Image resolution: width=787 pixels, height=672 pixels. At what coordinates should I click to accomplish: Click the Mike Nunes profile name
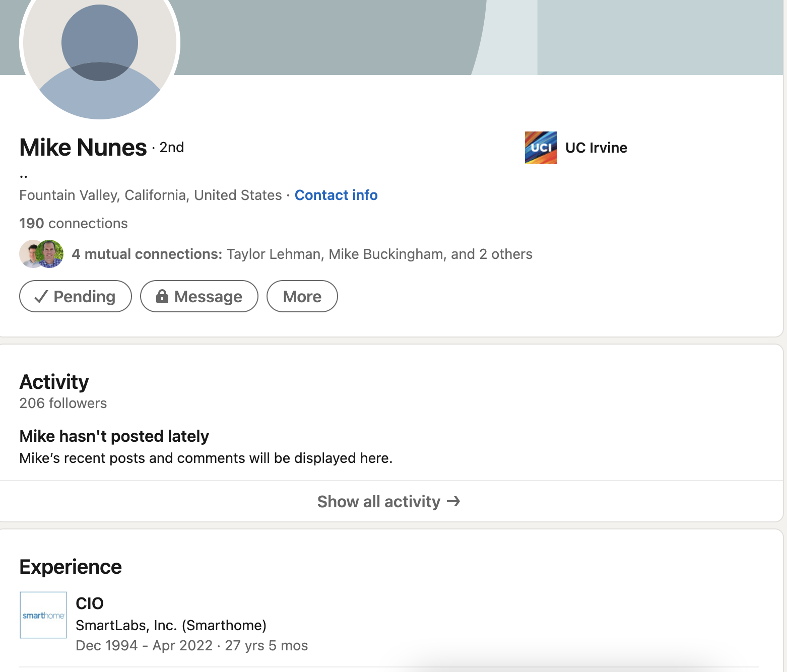83,147
